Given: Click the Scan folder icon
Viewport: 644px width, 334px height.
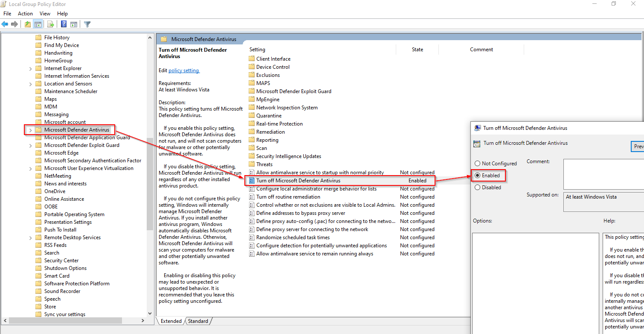Looking at the screenshot, I should tap(252, 148).
